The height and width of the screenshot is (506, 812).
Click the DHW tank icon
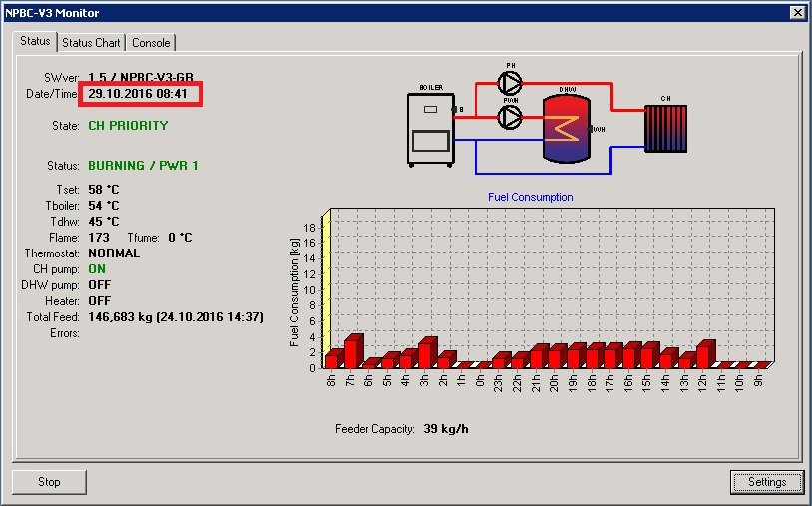click(x=567, y=130)
